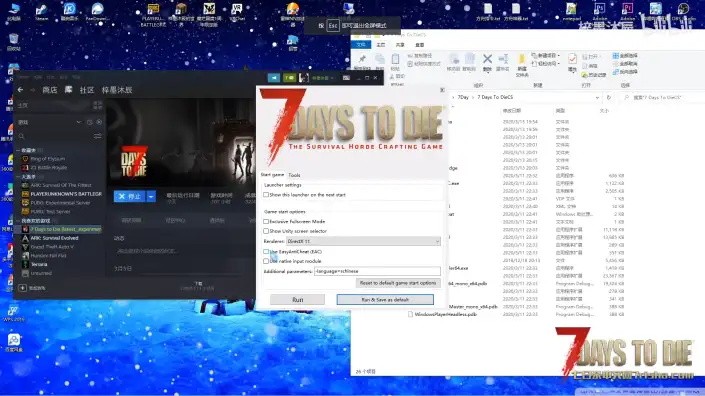Open the Steam Library tab
Image resolution: width=705 pixels, height=396 pixels.
68,90
